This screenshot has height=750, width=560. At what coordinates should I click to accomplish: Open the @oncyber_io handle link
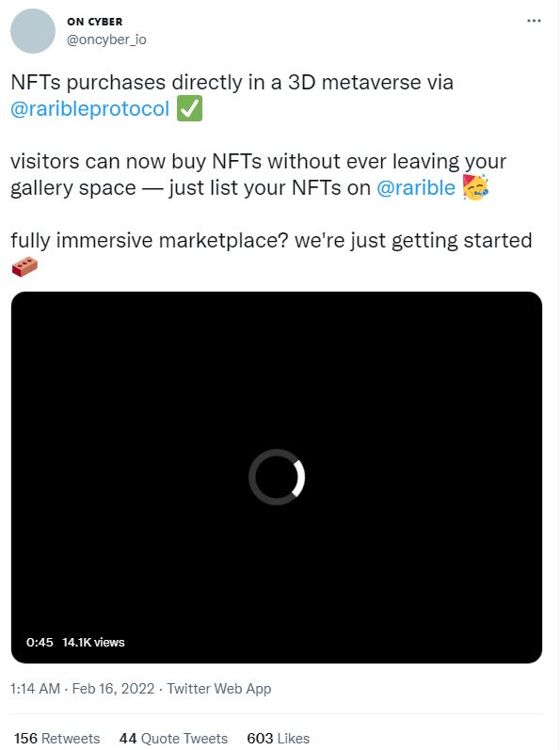point(106,40)
